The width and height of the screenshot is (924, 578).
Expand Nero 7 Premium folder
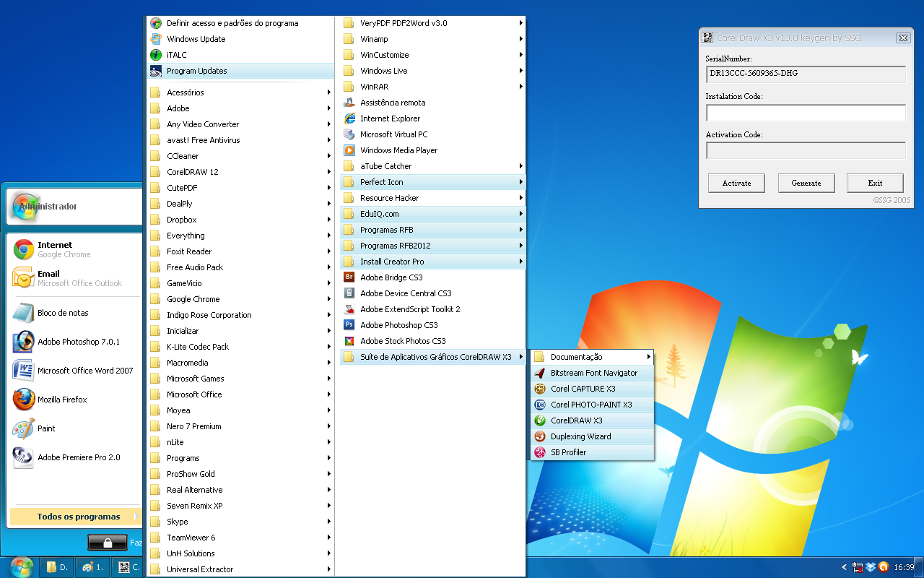pos(240,426)
